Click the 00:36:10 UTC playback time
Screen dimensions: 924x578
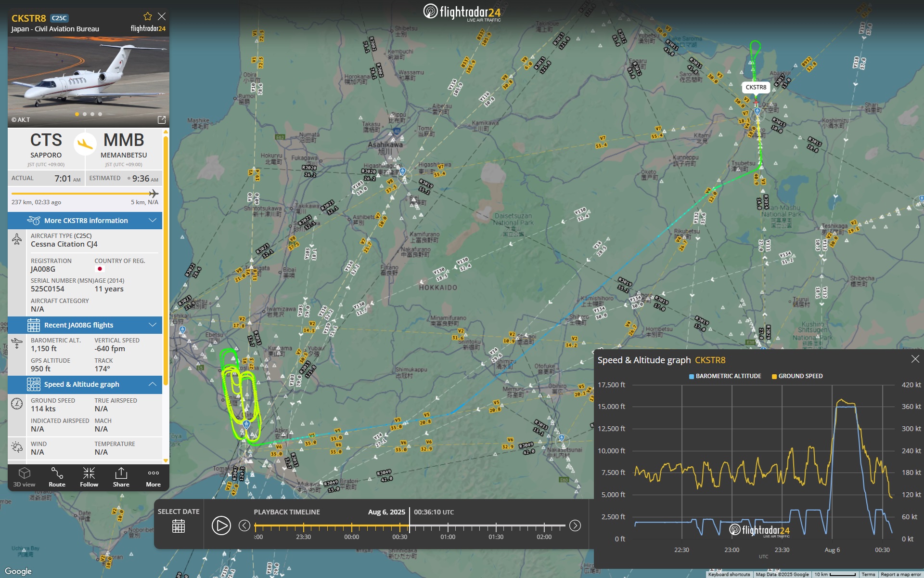click(x=434, y=512)
